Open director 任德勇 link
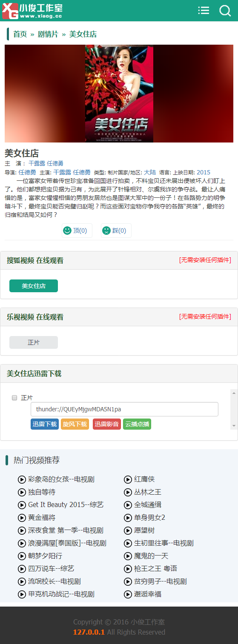Viewport: 238px width, 644px height. [x=27, y=172]
